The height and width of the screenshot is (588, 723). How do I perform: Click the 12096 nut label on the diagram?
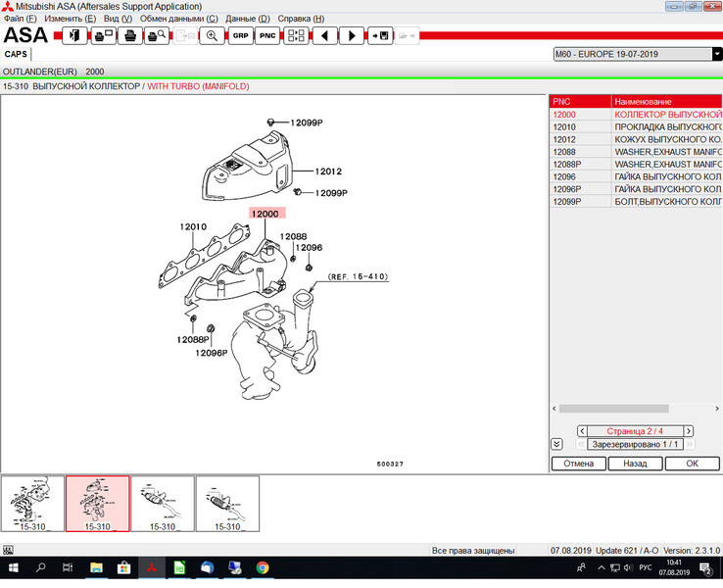(309, 247)
